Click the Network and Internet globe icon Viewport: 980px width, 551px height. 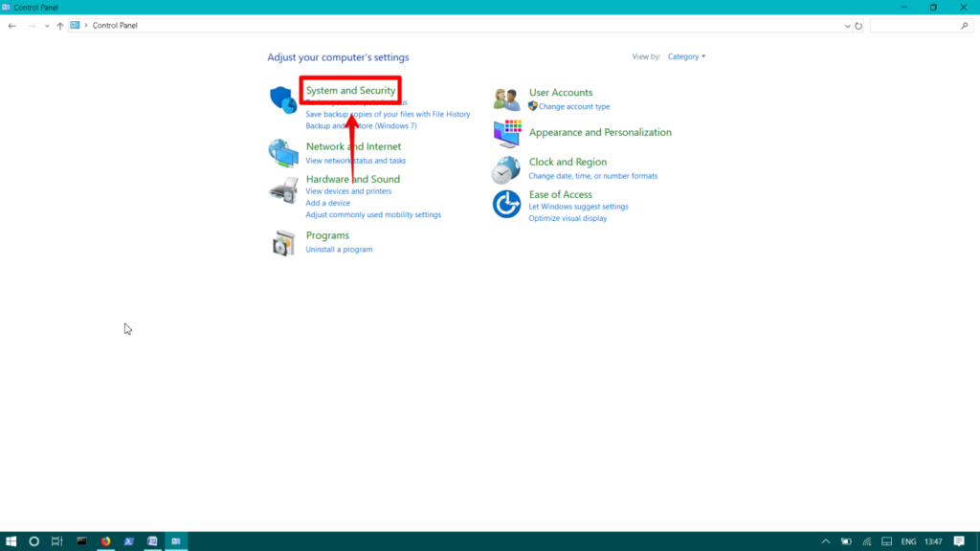283,154
